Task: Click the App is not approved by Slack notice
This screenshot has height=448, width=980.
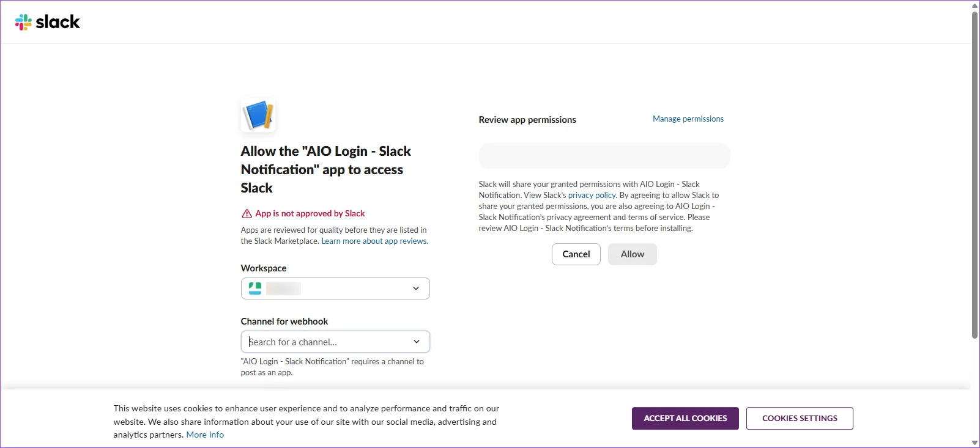Action: (x=310, y=214)
